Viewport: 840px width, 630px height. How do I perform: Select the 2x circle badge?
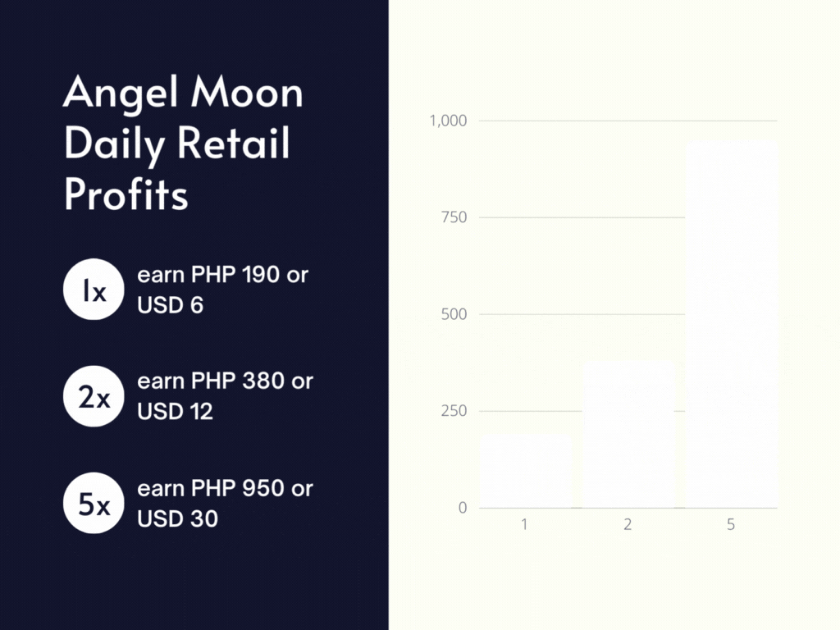pyautogui.click(x=93, y=397)
